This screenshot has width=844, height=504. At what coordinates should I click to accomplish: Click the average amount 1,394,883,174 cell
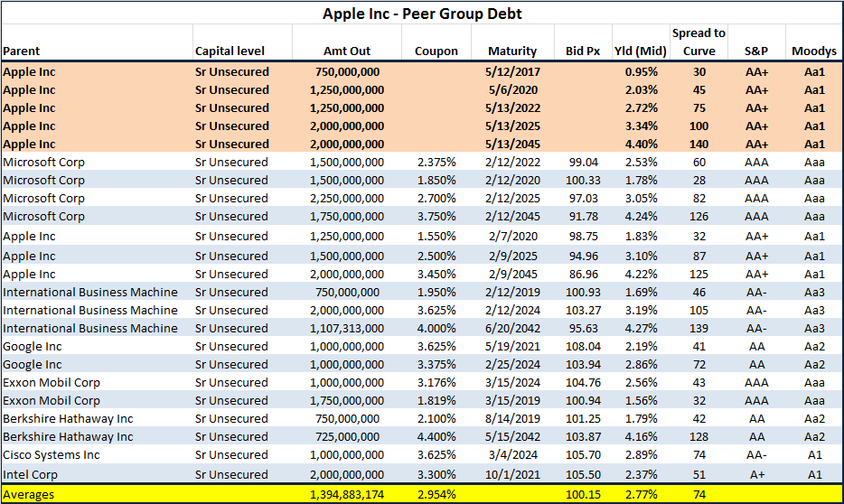[347, 495]
